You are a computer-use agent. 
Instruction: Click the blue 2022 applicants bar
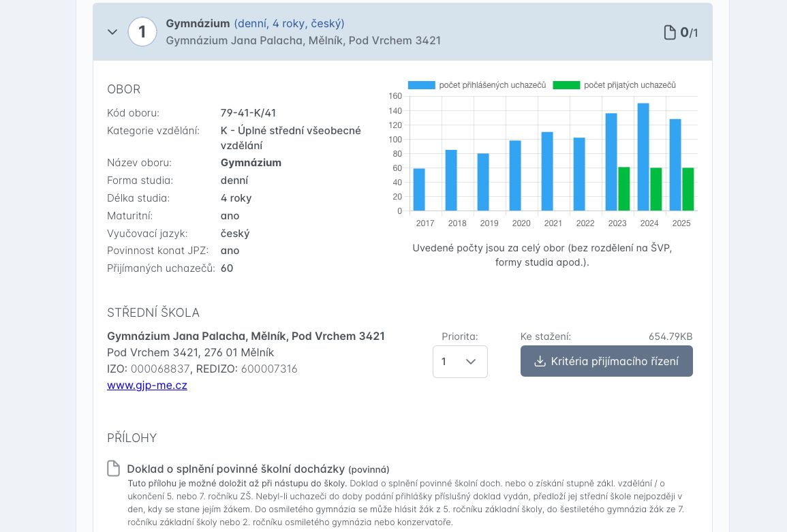point(579,174)
